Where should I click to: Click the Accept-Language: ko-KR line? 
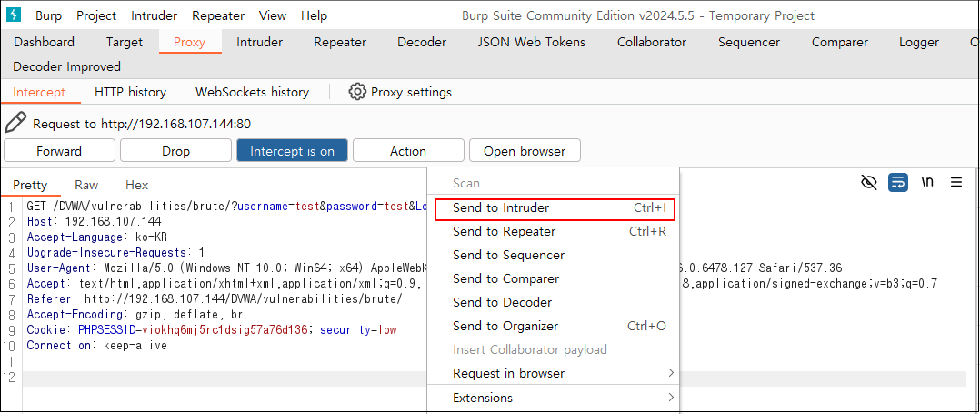97,237
